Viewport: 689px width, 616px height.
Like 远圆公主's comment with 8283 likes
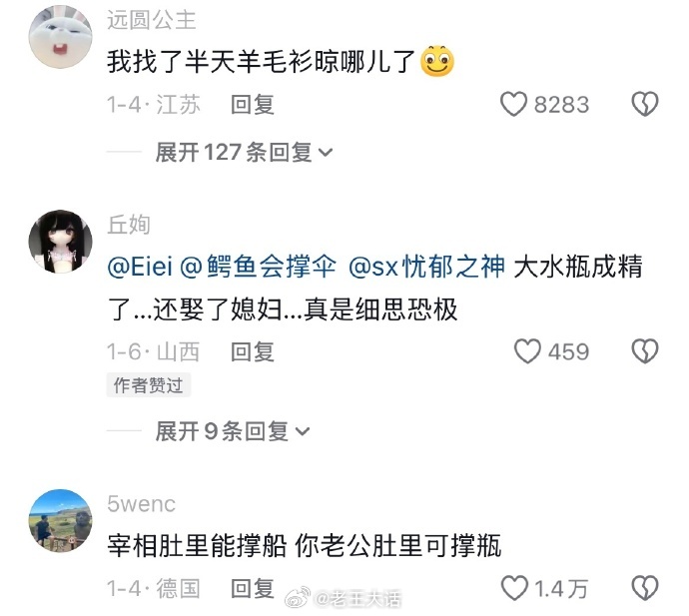[x=513, y=104]
